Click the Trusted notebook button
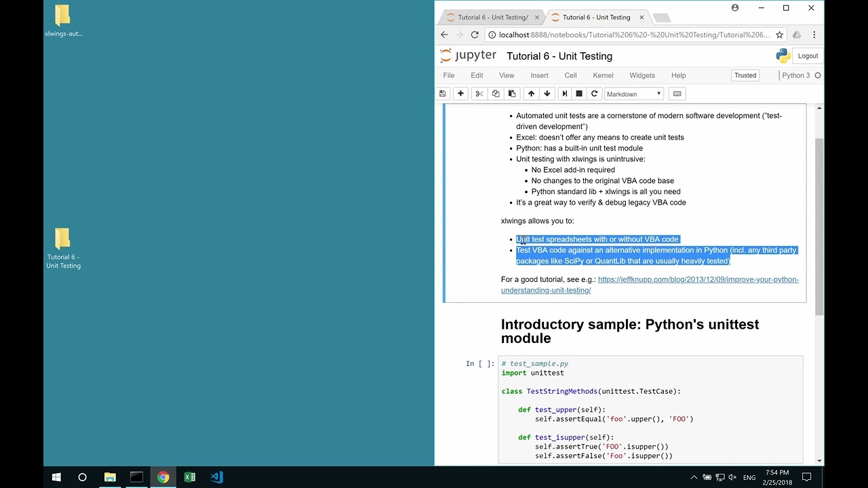868x488 pixels. (745, 75)
